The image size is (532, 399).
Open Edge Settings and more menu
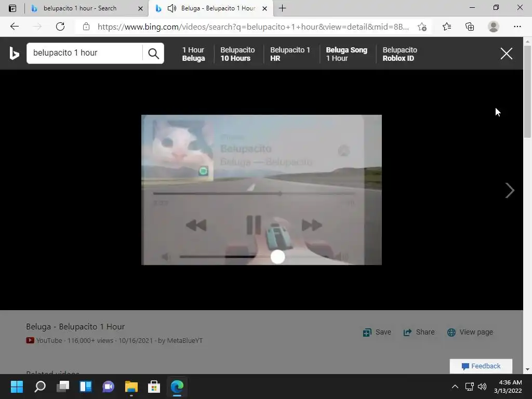point(517,26)
